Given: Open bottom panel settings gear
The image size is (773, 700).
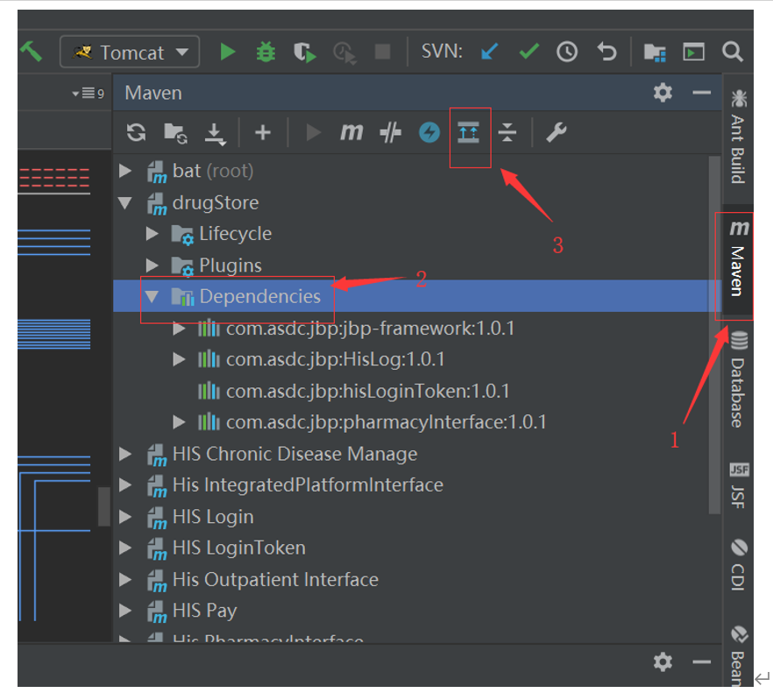Looking at the screenshot, I should coord(663,661).
